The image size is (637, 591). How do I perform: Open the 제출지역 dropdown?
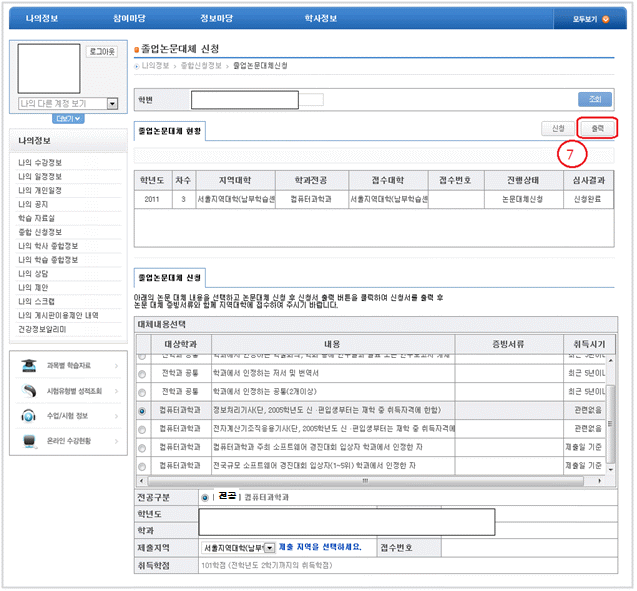pyautogui.click(x=269, y=548)
